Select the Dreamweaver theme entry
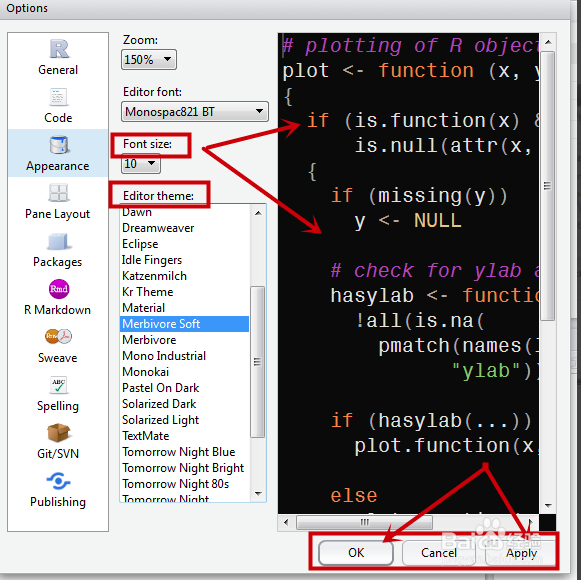581x580 pixels. click(x=158, y=228)
